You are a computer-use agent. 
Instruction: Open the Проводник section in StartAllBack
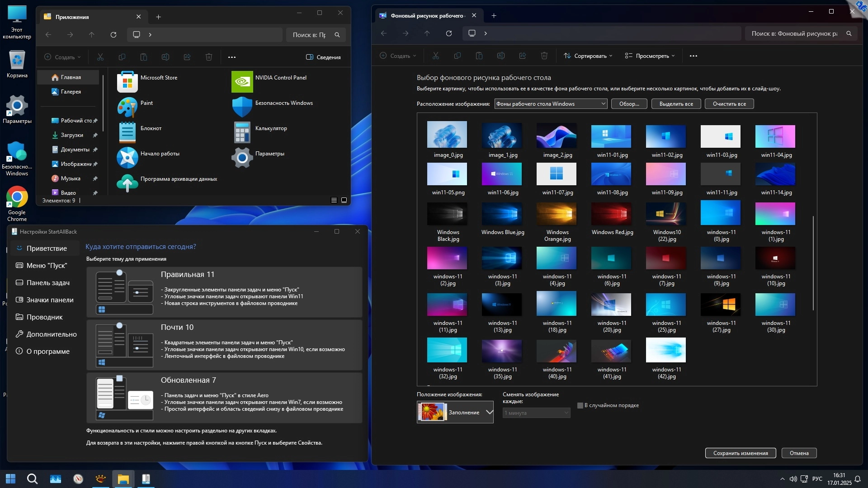(x=44, y=317)
